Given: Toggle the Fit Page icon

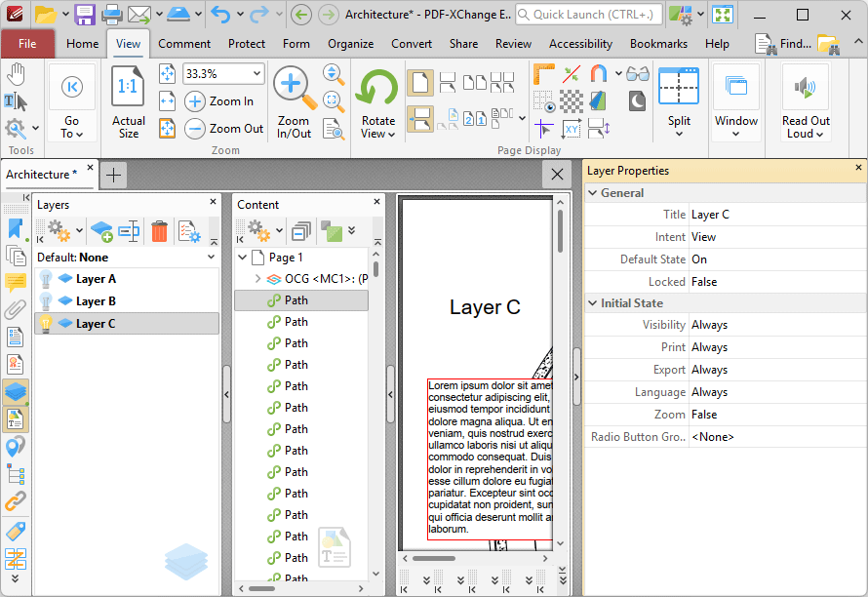Looking at the screenshot, I should pos(167,129).
